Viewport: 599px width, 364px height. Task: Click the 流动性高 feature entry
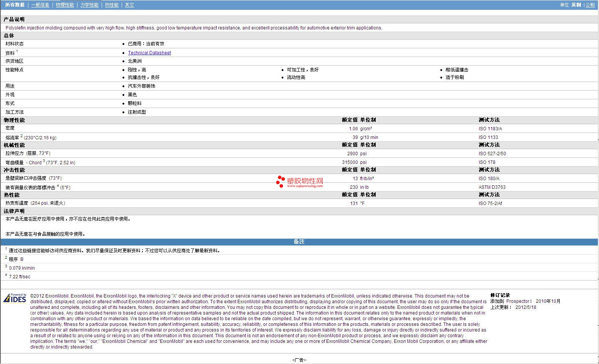click(x=296, y=77)
